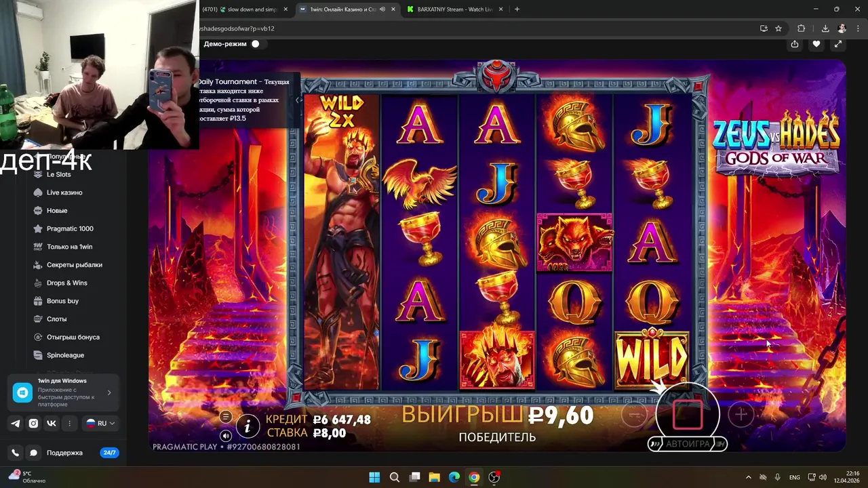Click the Live казино spade icon

pyautogui.click(x=38, y=192)
